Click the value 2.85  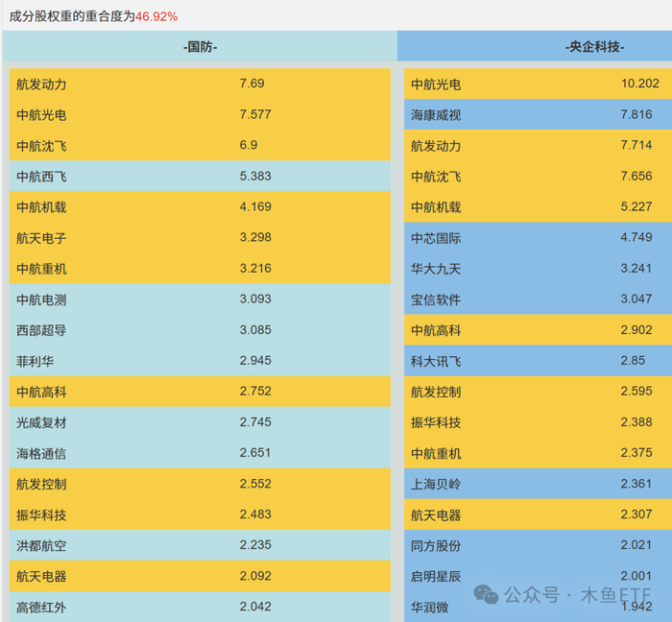click(x=633, y=361)
